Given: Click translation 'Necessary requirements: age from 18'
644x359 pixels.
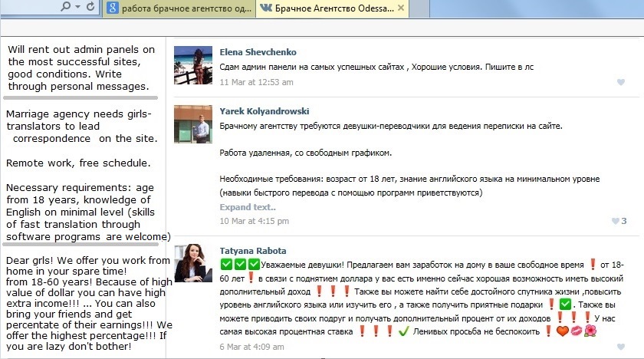Looking at the screenshot, I should pyautogui.click(x=88, y=212).
